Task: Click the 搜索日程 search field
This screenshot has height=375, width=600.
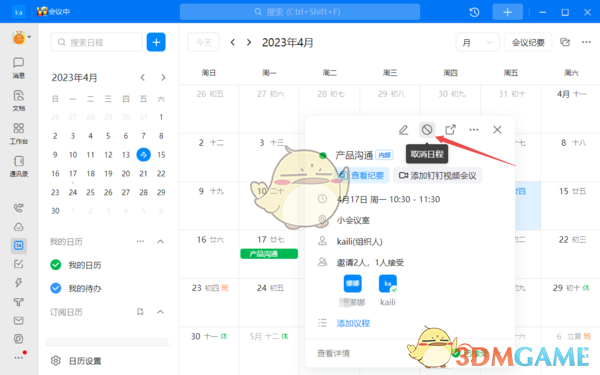Action: click(x=96, y=42)
